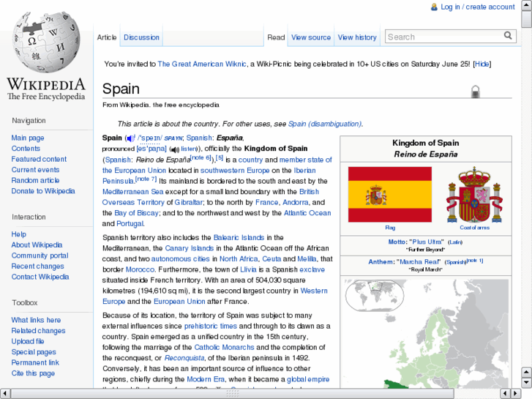Open the View history tab
Viewport: 532px width, 399px height.
pyautogui.click(x=357, y=37)
